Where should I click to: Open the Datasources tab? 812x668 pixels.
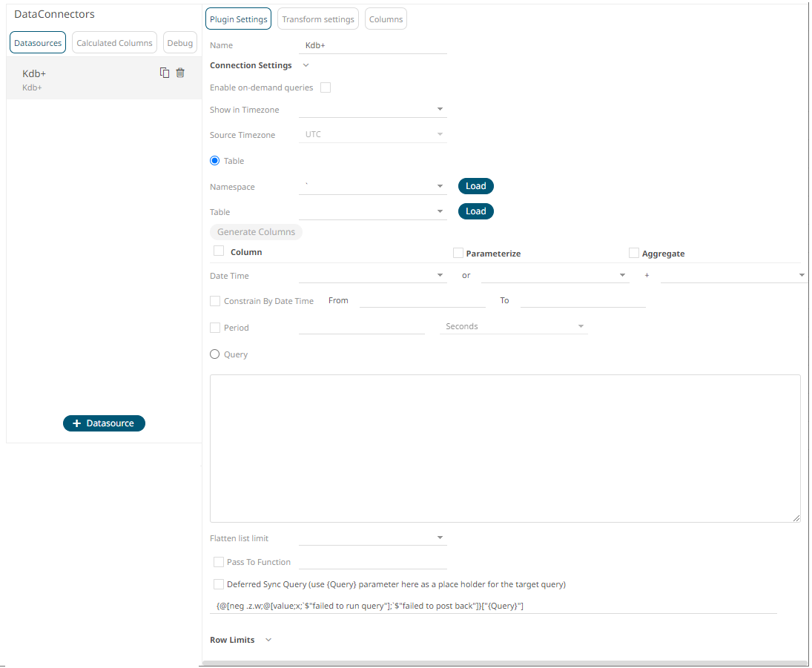[x=38, y=43]
